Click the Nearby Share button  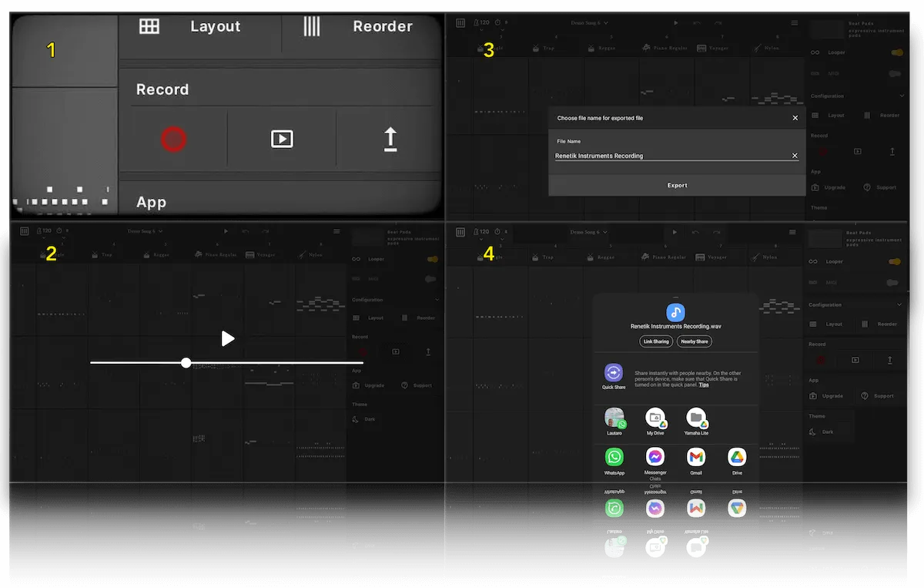(x=694, y=341)
